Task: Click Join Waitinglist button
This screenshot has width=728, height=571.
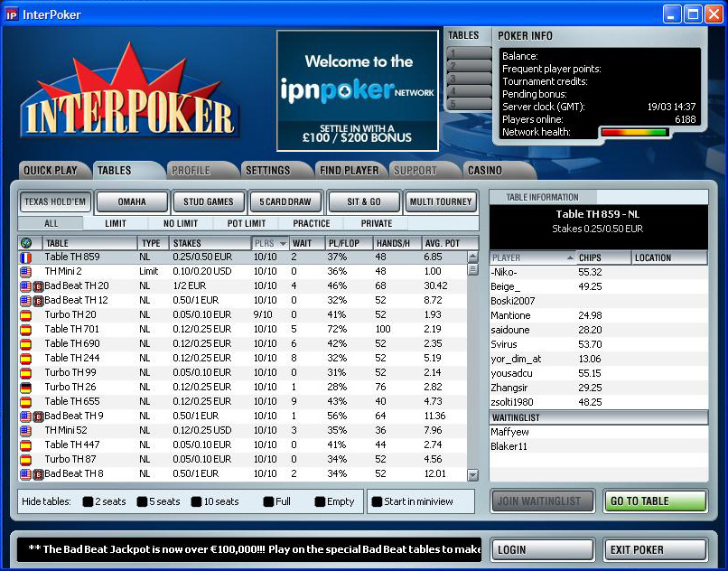Action: 542,501
